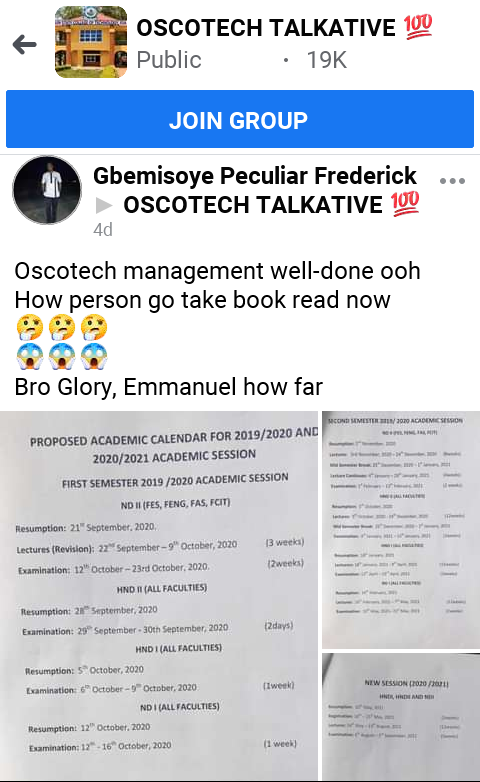The width and height of the screenshot is (480, 782).
Task: Tap the 19K members count
Action: click(x=326, y=60)
